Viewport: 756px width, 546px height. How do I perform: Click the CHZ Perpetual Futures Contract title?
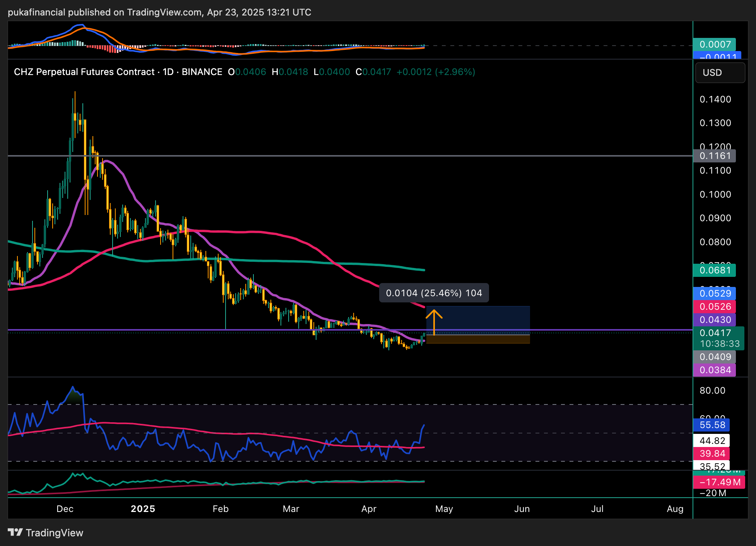(x=84, y=72)
